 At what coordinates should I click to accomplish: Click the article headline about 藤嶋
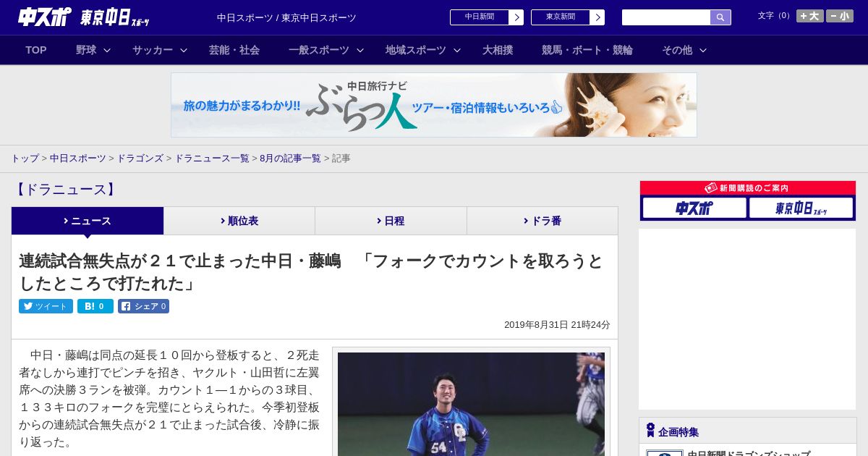311,271
